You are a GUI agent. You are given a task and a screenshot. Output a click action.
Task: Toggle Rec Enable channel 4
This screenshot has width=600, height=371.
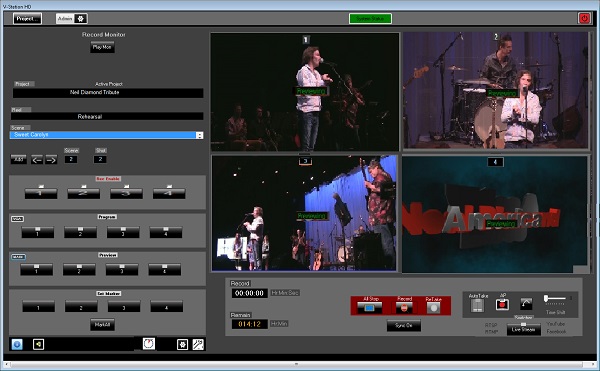169,193
